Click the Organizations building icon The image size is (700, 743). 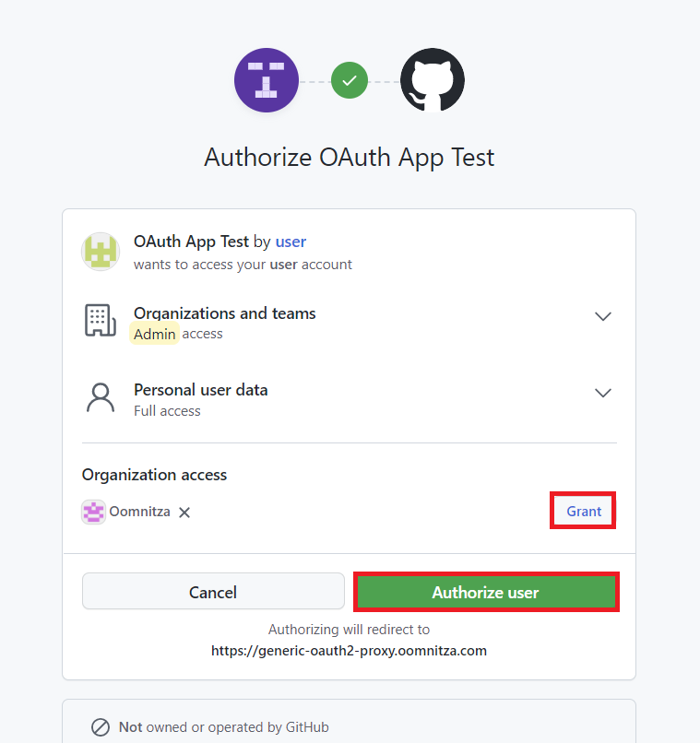coord(100,321)
